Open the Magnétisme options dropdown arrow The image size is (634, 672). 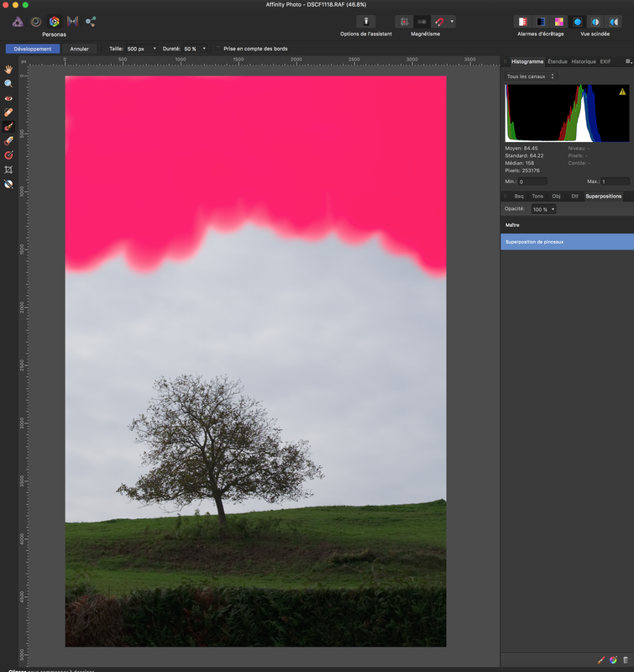pyautogui.click(x=452, y=22)
